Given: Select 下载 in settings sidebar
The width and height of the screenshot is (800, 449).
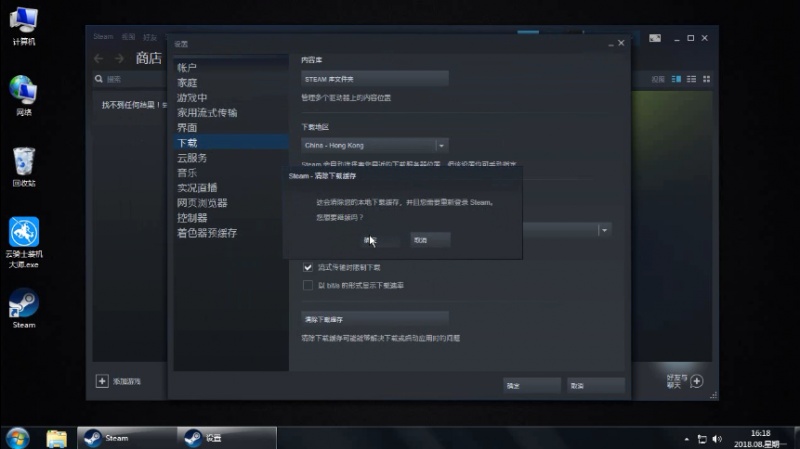Looking at the screenshot, I should click(x=231, y=142).
